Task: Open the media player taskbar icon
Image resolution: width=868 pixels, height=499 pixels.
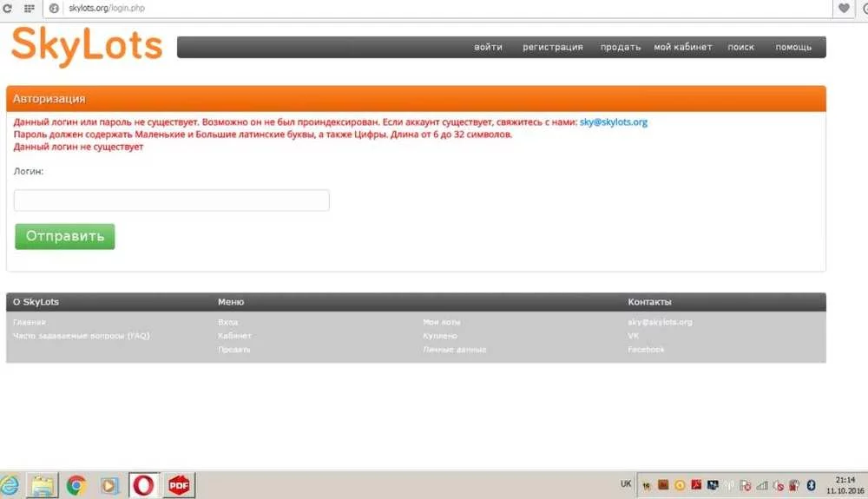Action: coord(109,486)
